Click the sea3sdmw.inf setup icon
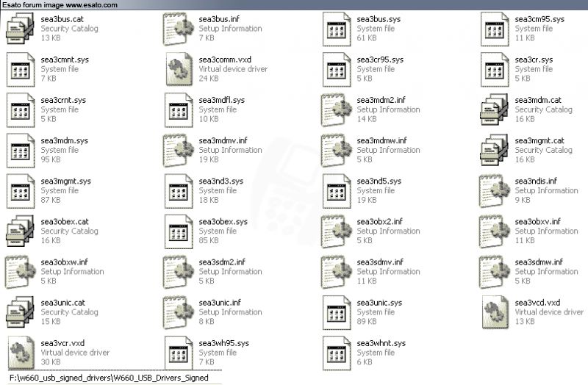This screenshot has width=588, height=385. (x=495, y=271)
